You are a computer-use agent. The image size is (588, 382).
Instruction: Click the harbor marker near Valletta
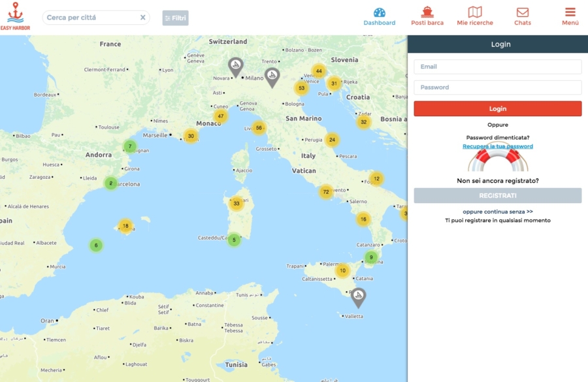click(358, 296)
